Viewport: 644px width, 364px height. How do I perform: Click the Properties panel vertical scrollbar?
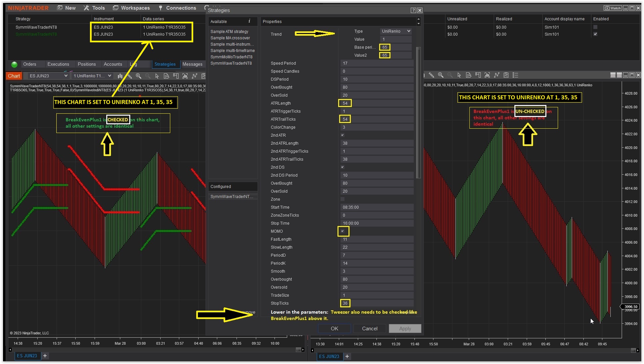pyautogui.click(x=418, y=113)
